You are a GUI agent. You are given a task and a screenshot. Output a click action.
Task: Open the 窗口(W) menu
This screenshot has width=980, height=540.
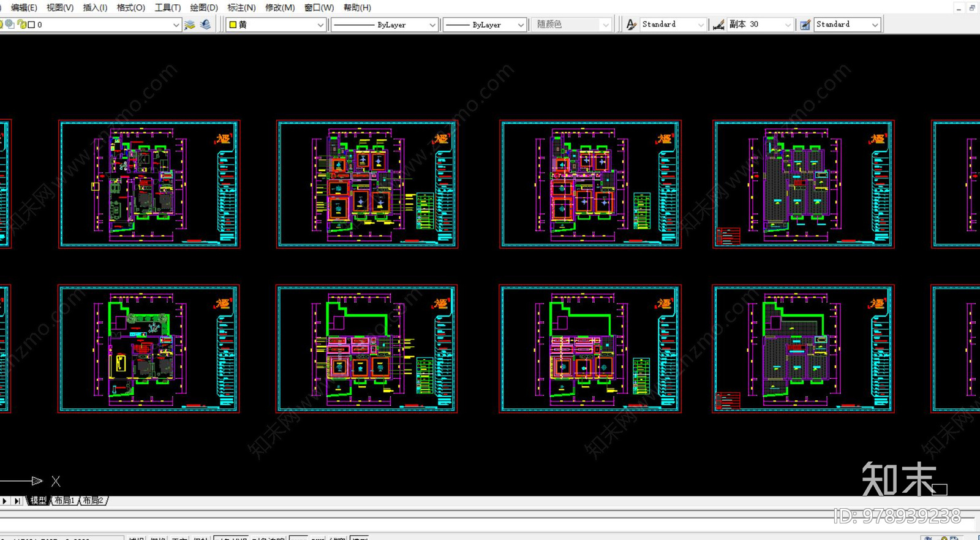pyautogui.click(x=319, y=7)
